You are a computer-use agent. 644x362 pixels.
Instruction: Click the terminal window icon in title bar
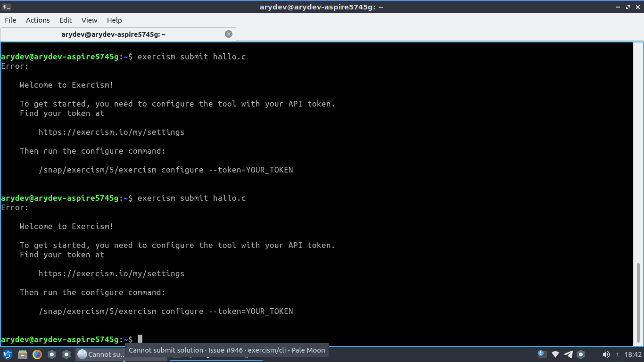click(x=7, y=7)
